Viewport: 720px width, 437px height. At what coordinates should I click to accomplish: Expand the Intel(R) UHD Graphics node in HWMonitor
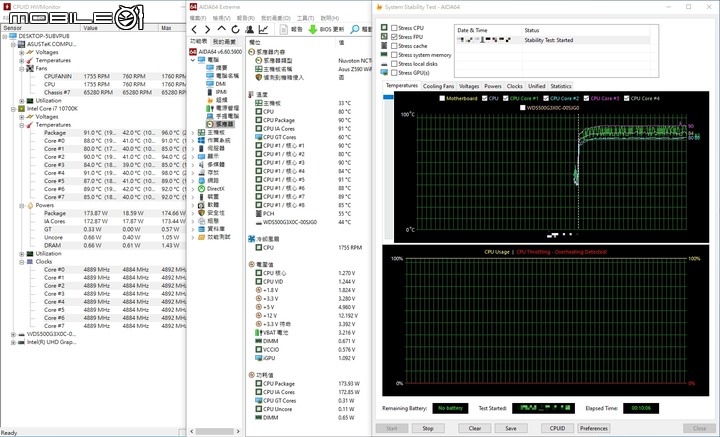click(13, 342)
